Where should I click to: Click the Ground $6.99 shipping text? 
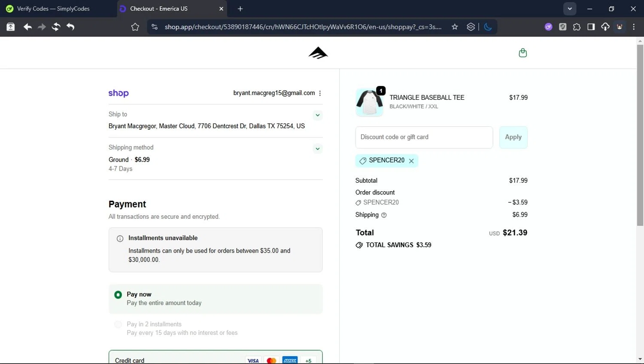[129, 159]
